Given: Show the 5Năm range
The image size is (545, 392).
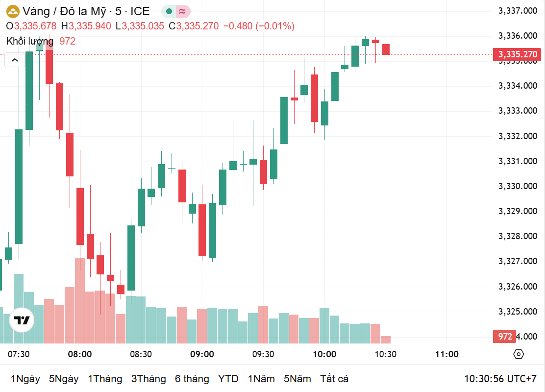Looking at the screenshot, I should click(297, 379).
